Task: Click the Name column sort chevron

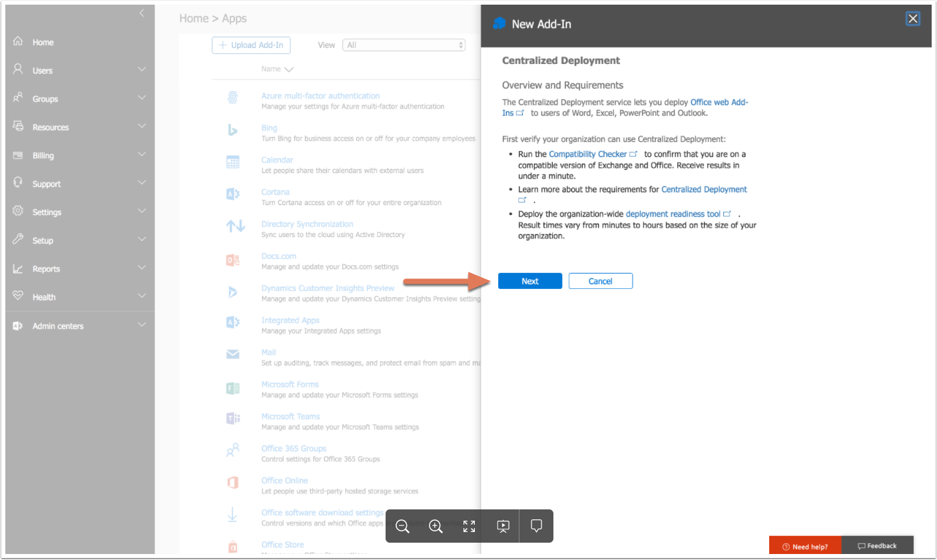Action: click(x=288, y=69)
